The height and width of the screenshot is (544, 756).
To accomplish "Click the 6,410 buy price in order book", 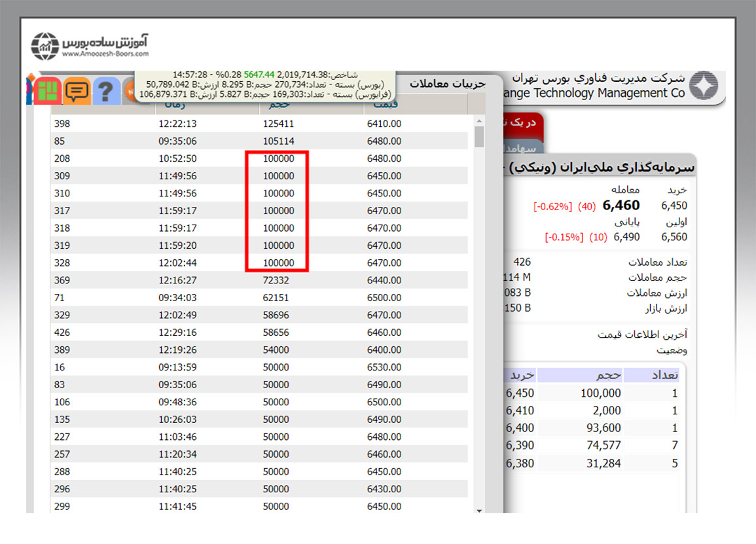I will [520, 411].
